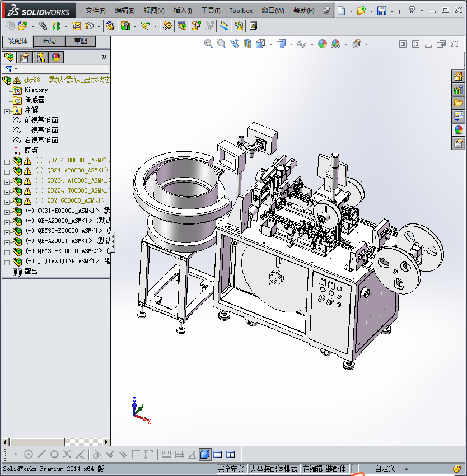467x476 pixels.
Task: Click the 自定义 units button in status bar
Action: 385,469
